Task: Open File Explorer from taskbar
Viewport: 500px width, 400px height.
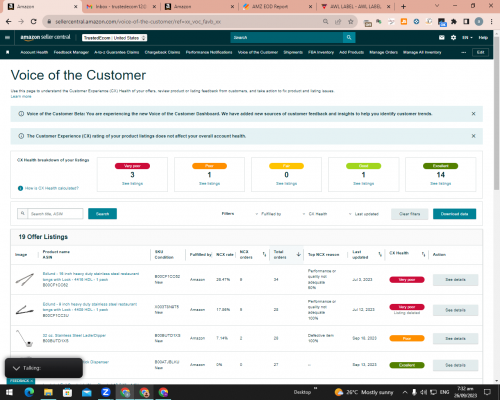Action: (x=48, y=392)
